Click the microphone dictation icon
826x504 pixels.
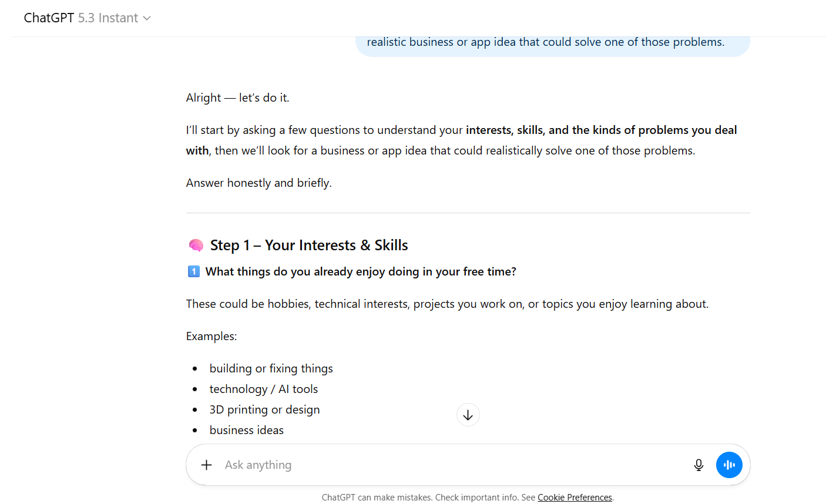[x=699, y=465]
